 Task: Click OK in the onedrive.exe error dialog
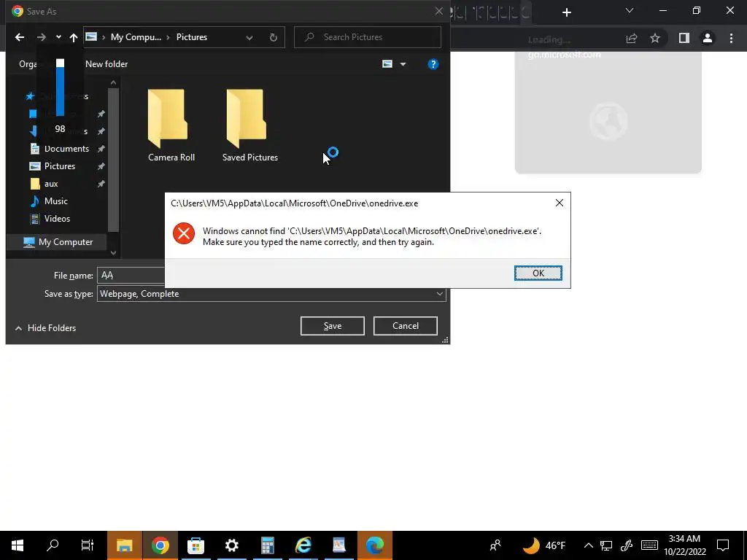pyautogui.click(x=538, y=273)
